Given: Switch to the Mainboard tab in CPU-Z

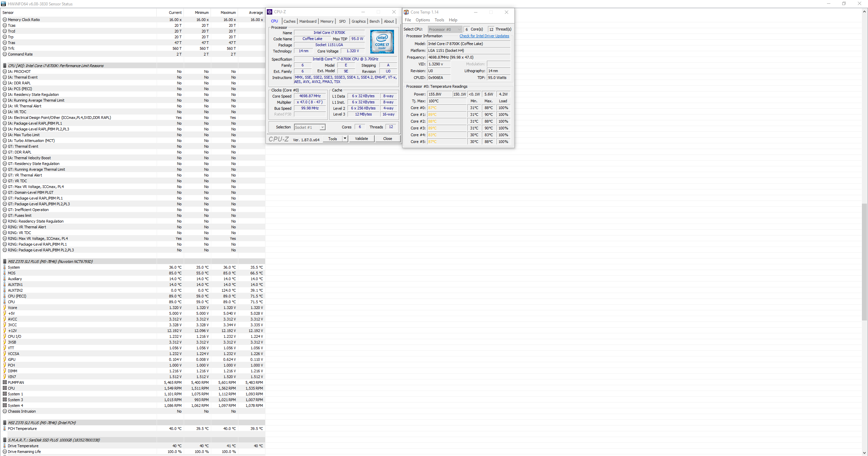Looking at the screenshot, I should 308,21.
